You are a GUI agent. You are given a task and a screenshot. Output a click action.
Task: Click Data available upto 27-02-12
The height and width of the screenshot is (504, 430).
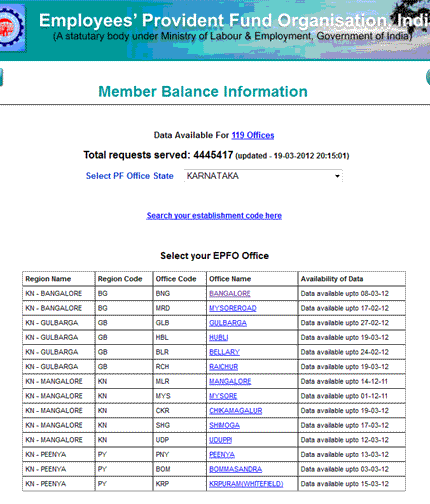click(344, 323)
